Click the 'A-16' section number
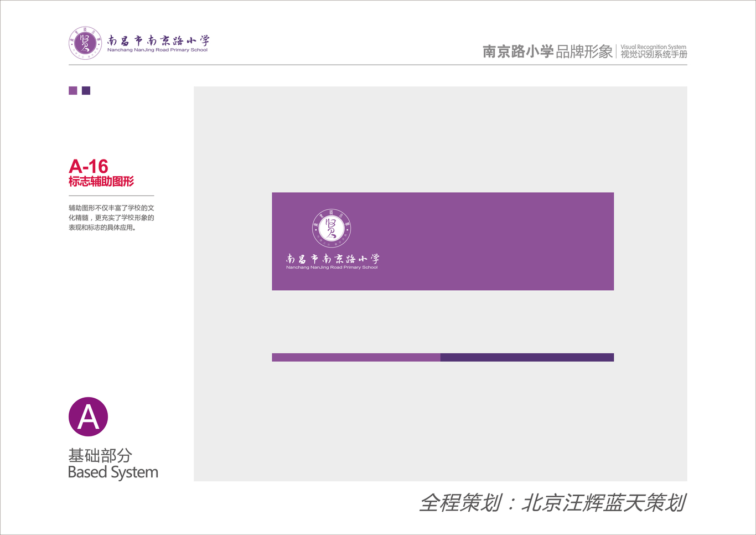This screenshot has width=756, height=535. 88,166
